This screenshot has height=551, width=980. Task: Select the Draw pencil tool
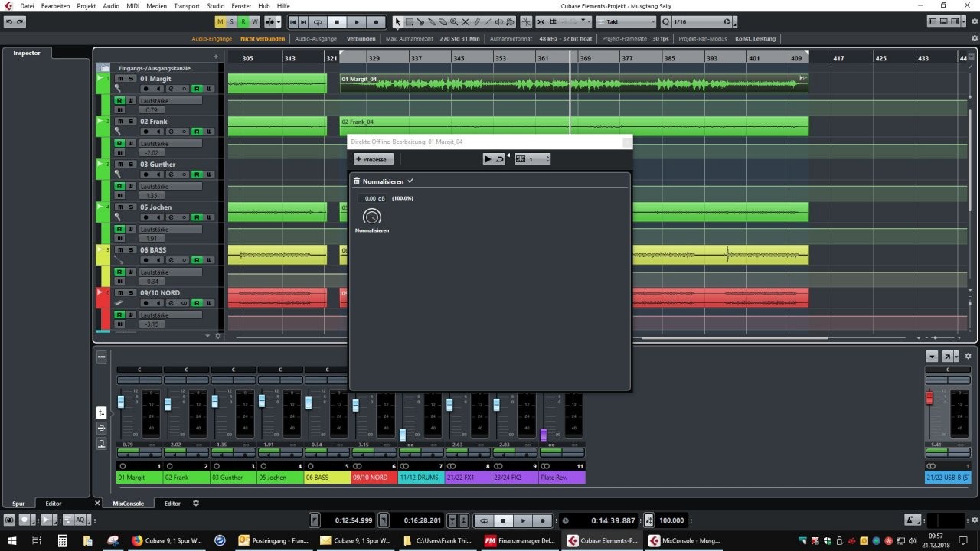click(x=477, y=22)
